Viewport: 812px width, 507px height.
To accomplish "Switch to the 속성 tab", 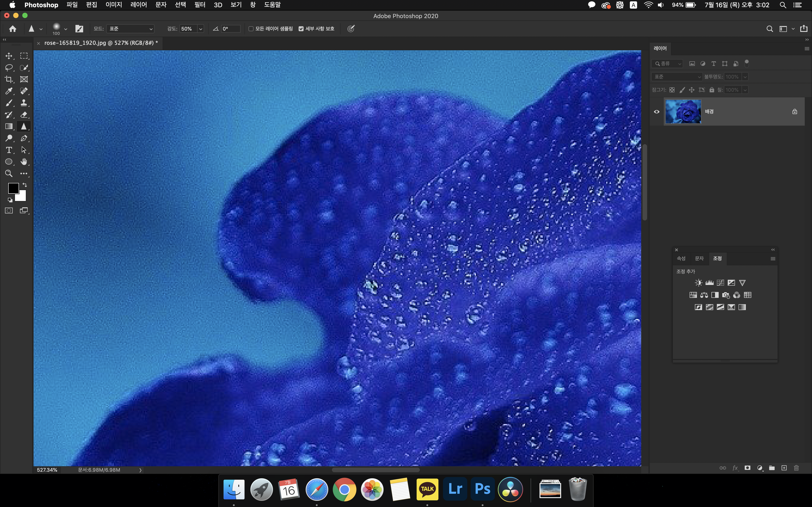I will [681, 258].
